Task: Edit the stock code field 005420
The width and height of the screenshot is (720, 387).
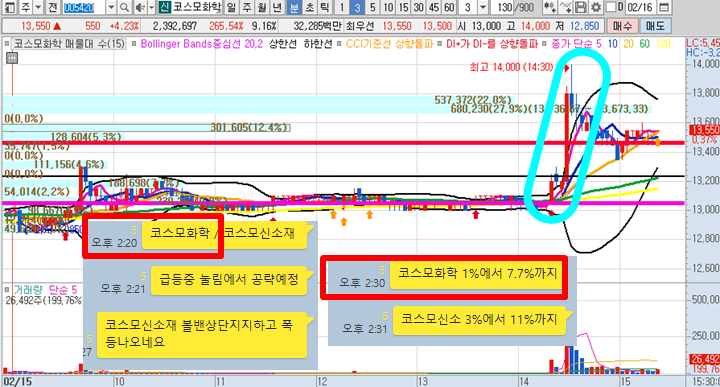Action: (x=84, y=7)
